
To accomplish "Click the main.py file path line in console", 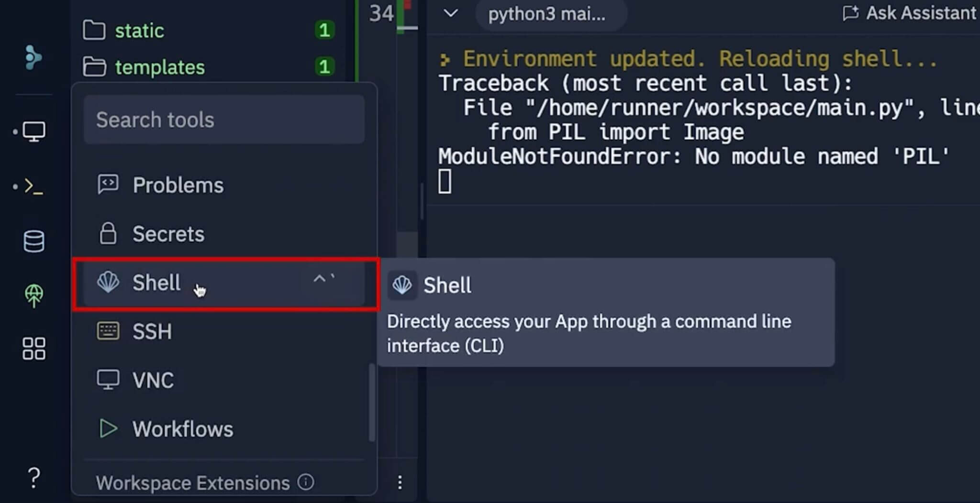I will [x=721, y=108].
